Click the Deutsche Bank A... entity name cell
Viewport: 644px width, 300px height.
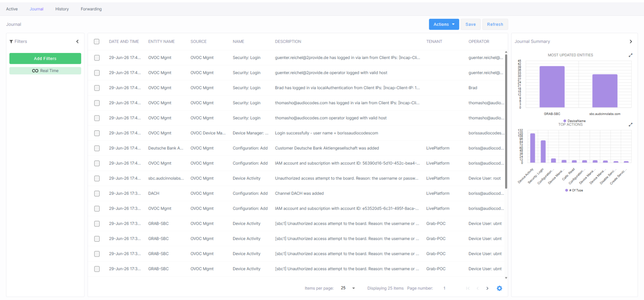pyautogui.click(x=166, y=148)
